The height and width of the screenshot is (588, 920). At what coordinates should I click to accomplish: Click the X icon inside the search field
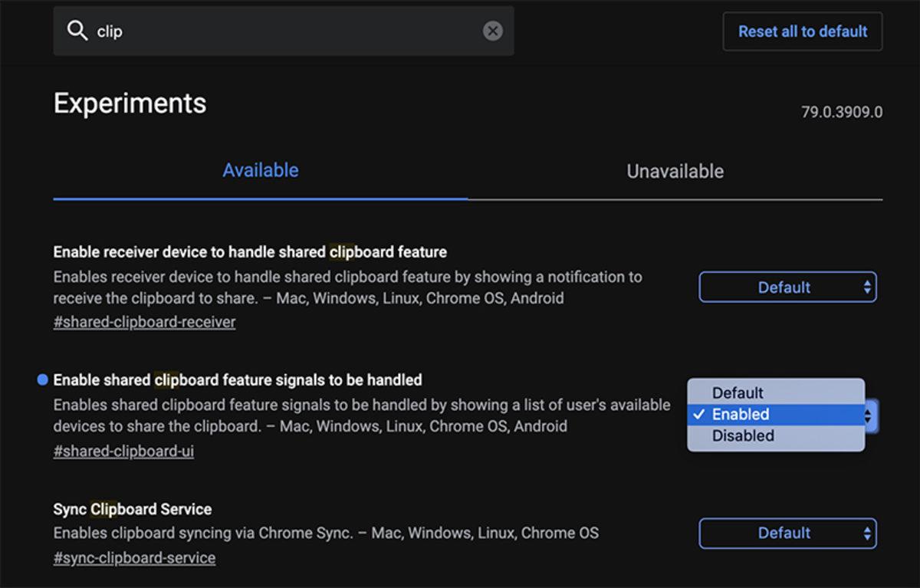tap(493, 30)
